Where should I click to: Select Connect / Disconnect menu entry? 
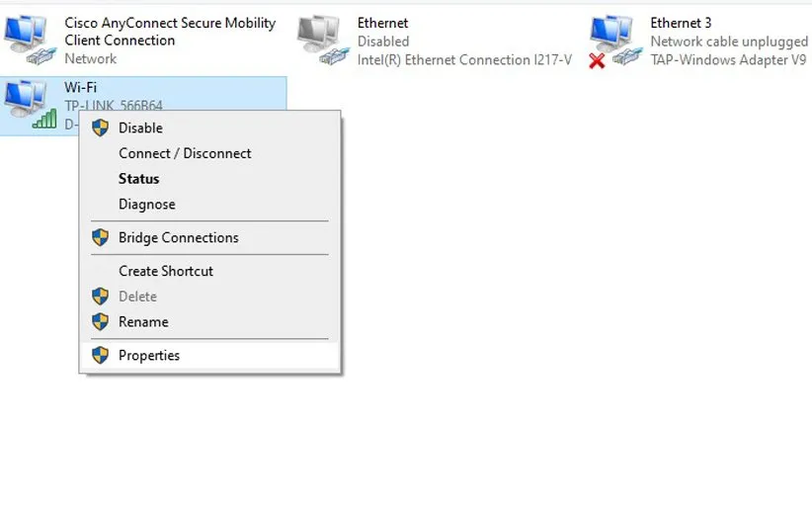pyautogui.click(x=185, y=153)
